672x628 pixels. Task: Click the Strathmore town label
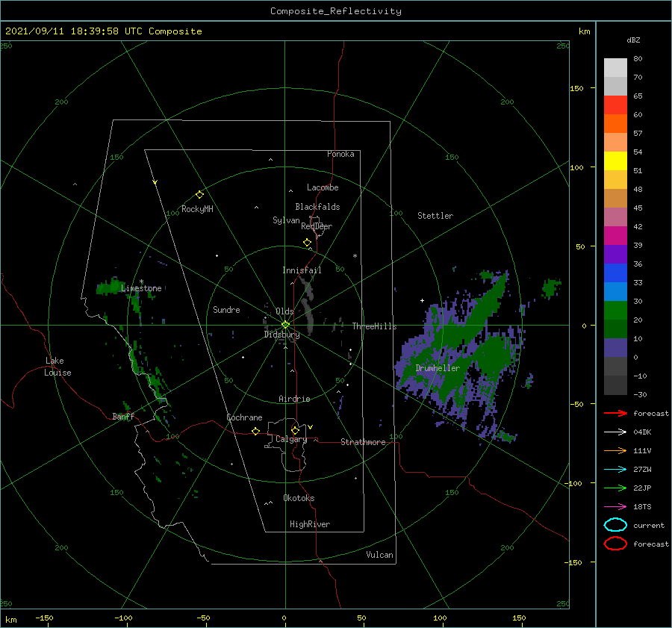point(363,442)
